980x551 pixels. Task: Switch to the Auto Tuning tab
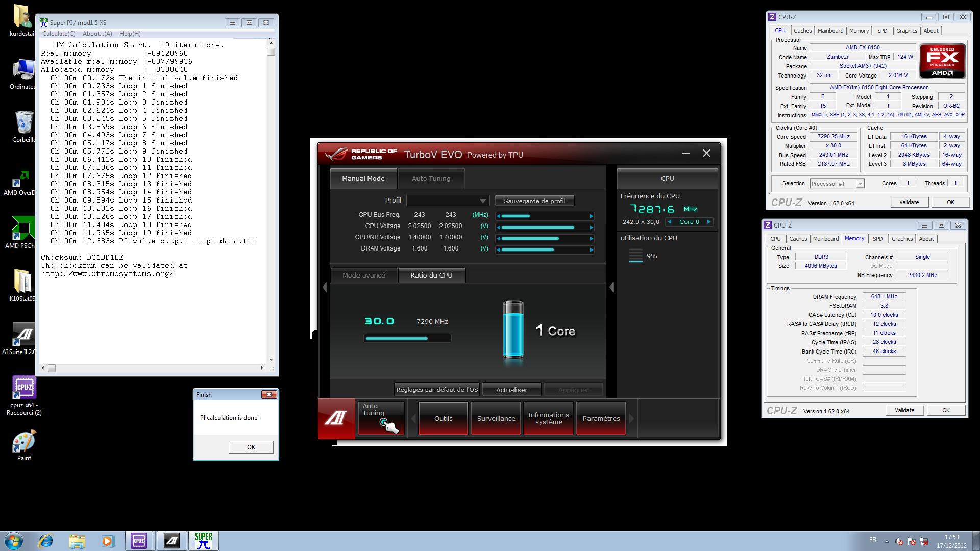pyautogui.click(x=431, y=178)
